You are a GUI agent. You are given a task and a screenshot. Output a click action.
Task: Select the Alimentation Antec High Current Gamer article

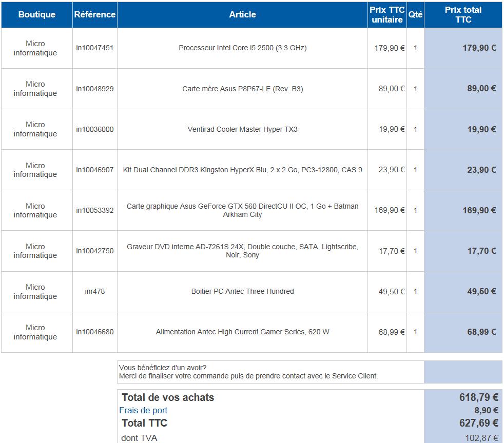pyautogui.click(x=242, y=332)
